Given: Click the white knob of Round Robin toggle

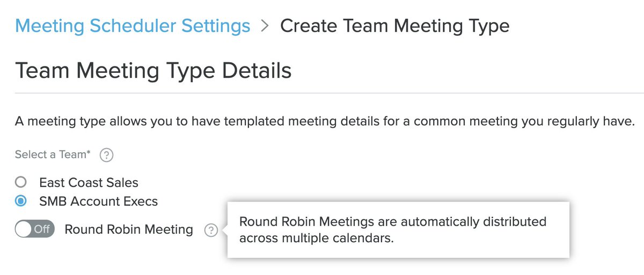Looking at the screenshot, I should pyautogui.click(x=24, y=229).
